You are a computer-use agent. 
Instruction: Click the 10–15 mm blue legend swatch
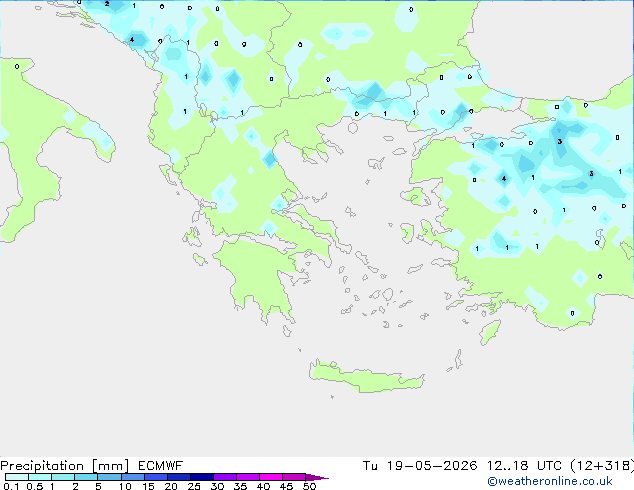coord(133,477)
